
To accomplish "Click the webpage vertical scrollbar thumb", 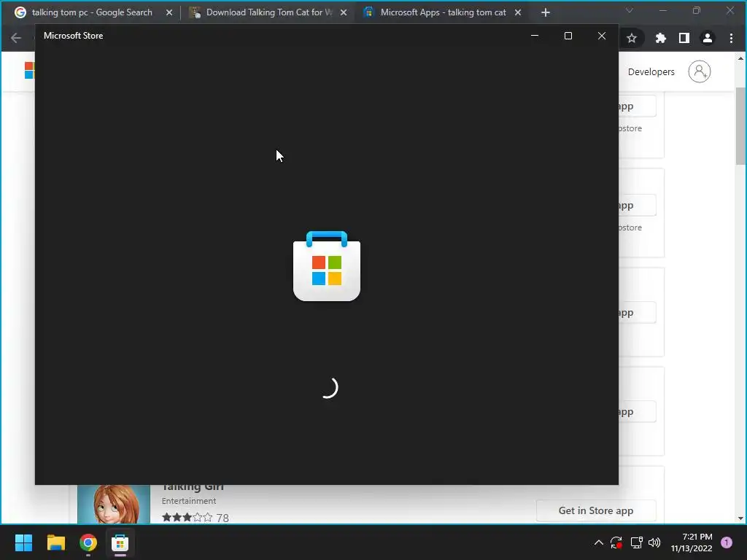I will [x=741, y=126].
